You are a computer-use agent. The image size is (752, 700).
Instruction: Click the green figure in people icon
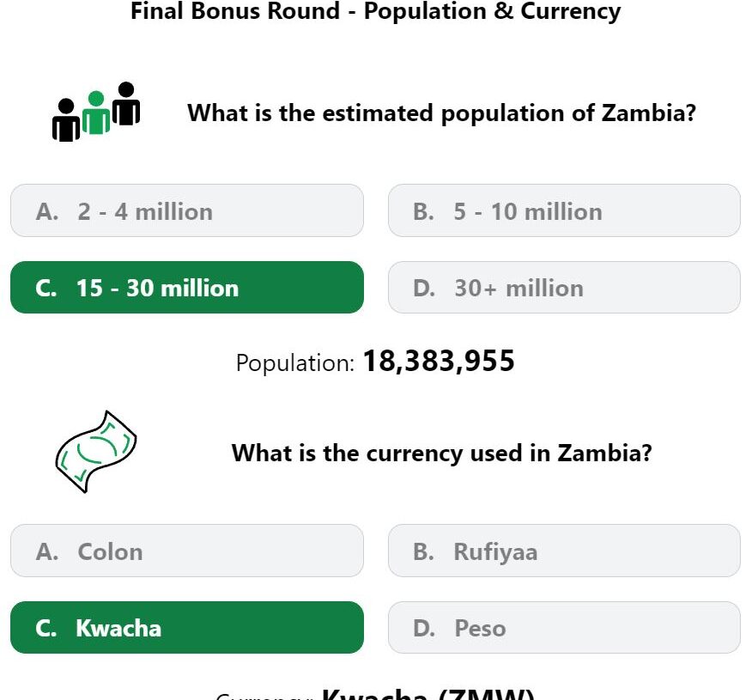pos(96,113)
